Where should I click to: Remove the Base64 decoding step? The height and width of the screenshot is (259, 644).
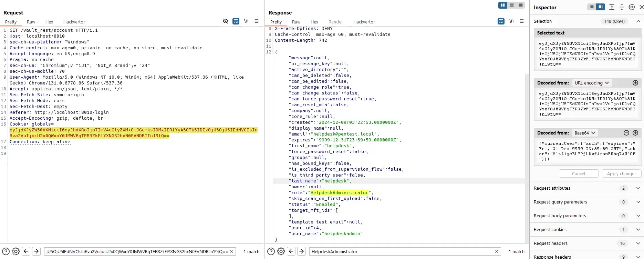(626, 133)
